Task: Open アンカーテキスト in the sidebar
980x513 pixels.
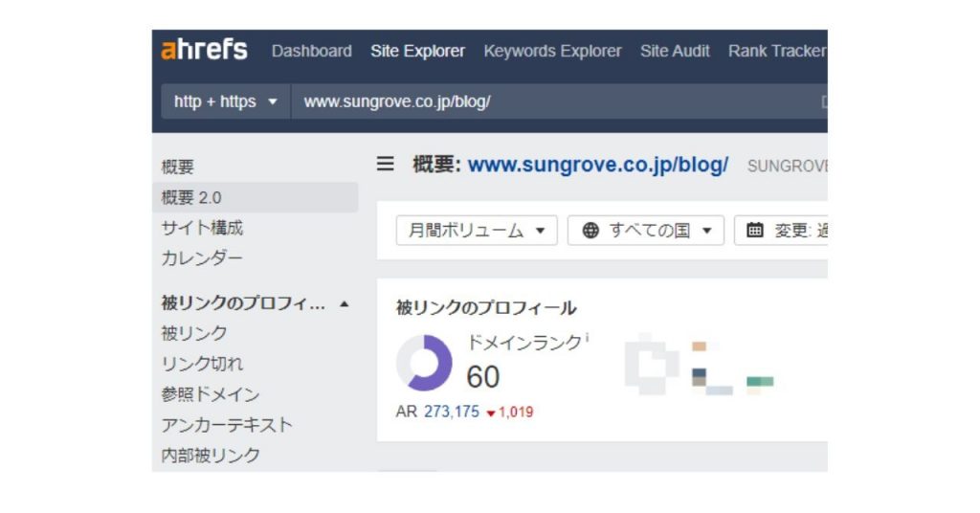Action: pyautogui.click(x=227, y=424)
